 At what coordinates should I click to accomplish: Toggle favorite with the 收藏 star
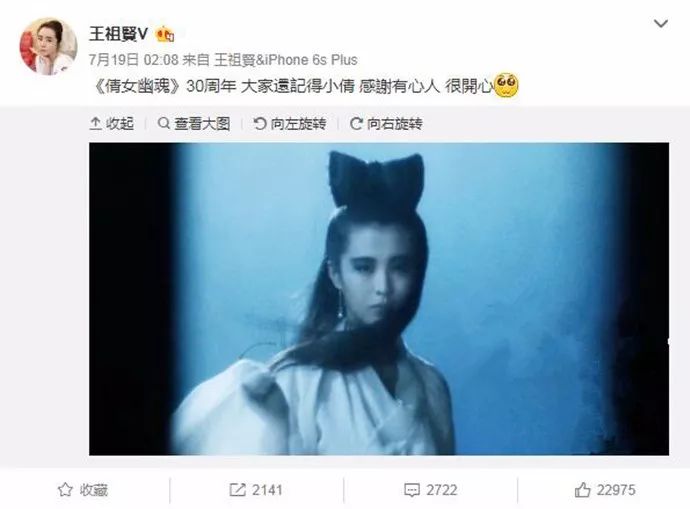tap(83, 490)
